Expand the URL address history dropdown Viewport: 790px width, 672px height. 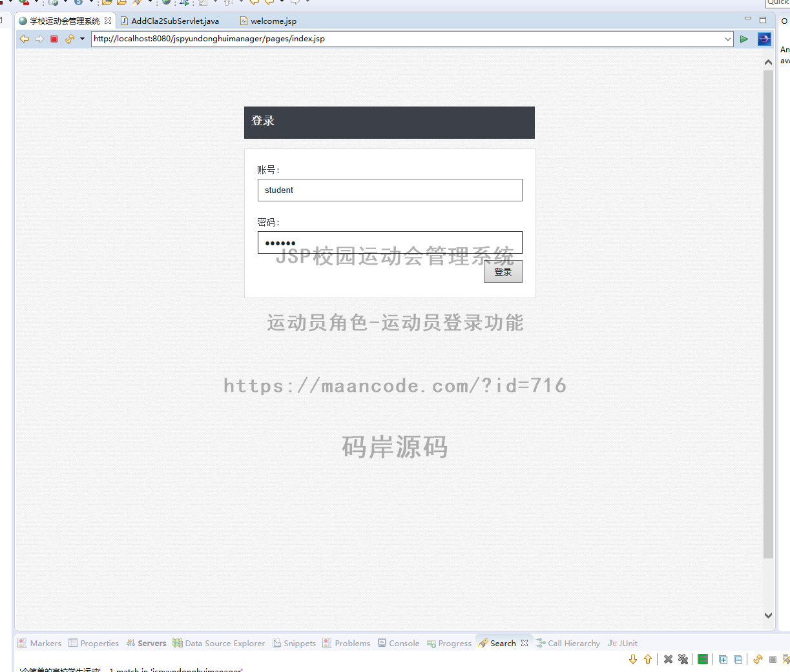click(728, 39)
